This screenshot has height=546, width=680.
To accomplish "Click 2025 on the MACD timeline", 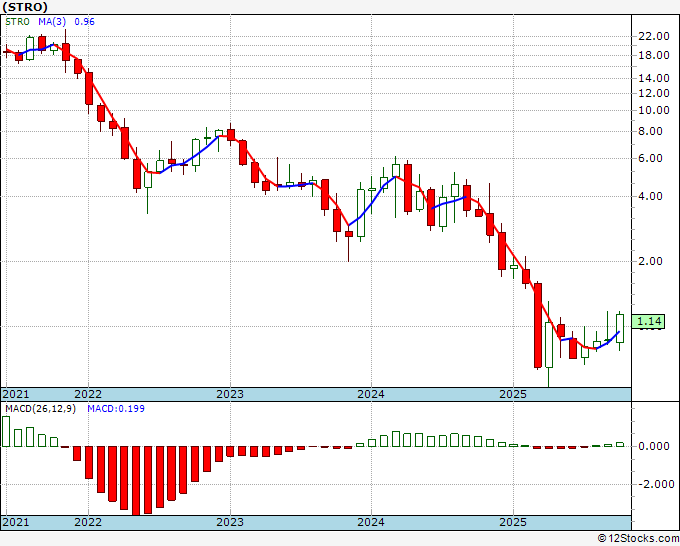I will click(513, 522).
